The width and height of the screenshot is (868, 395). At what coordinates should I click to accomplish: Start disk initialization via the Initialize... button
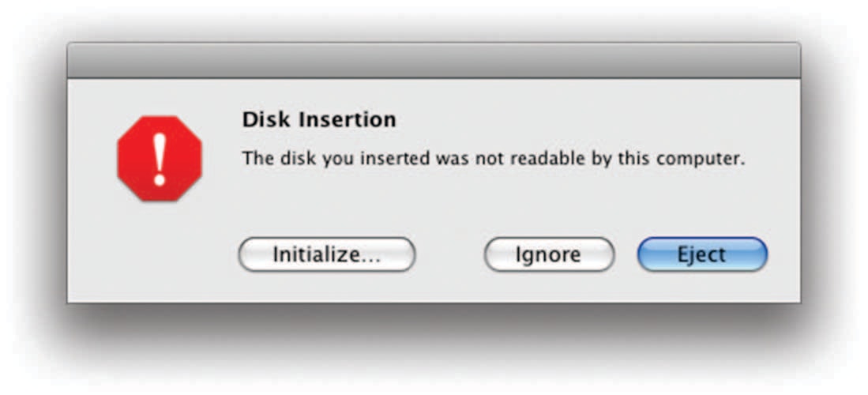326,255
